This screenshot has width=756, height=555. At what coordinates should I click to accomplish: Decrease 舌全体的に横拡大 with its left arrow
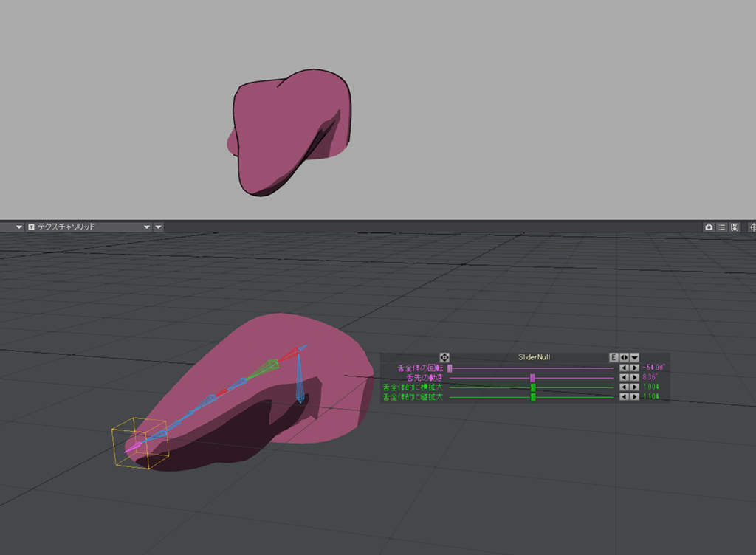pyautogui.click(x=625, y=387)
